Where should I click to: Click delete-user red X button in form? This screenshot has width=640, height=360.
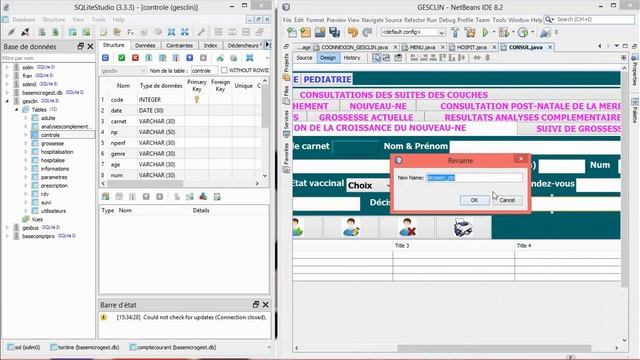click(407, 227)
